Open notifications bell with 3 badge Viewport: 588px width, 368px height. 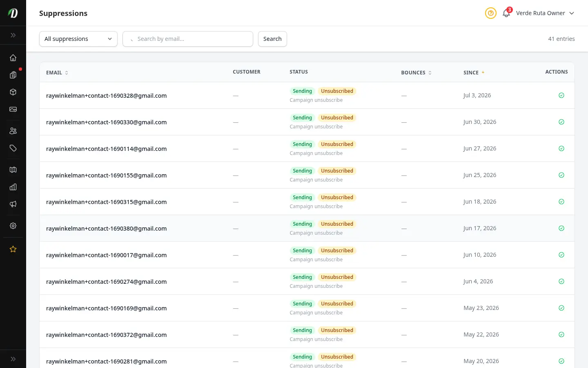coord(507,13)
